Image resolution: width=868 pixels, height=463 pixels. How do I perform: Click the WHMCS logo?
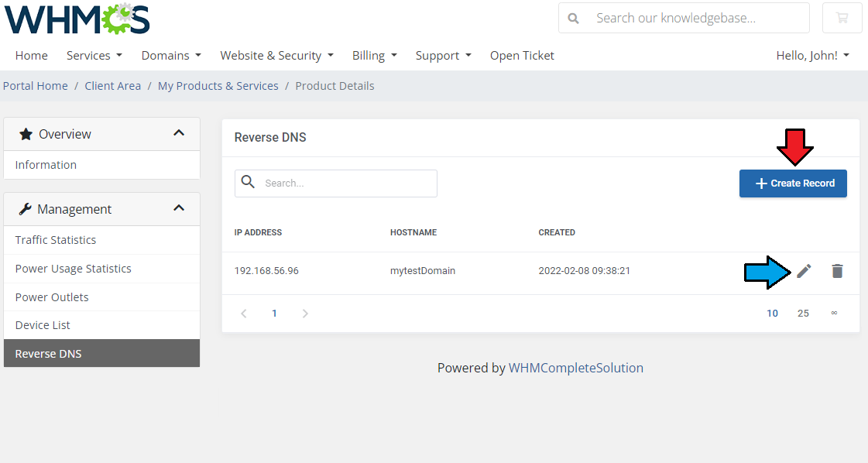coord(77,19)
